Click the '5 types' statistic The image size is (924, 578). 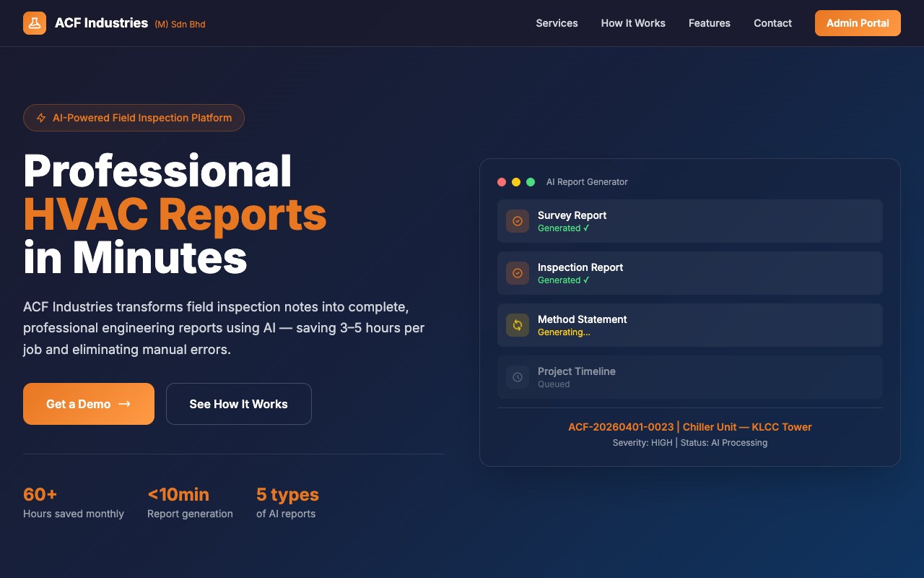287,494
